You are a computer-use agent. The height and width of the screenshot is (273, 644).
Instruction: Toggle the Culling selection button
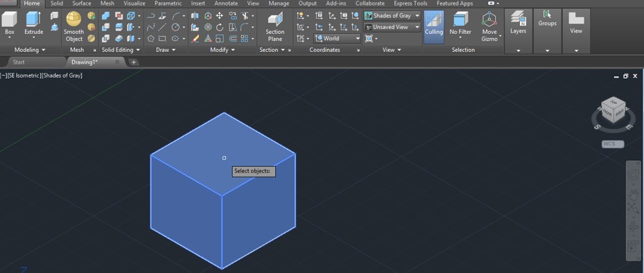pos(434,27)
